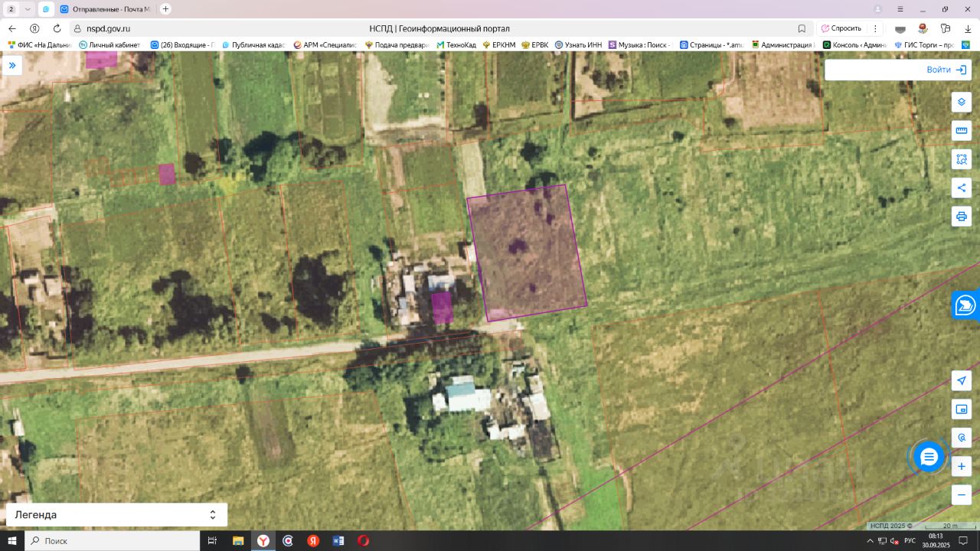980x551 pixels.
Task: Select the highlighted purple land parcel
Action: (x=527, y=253)
